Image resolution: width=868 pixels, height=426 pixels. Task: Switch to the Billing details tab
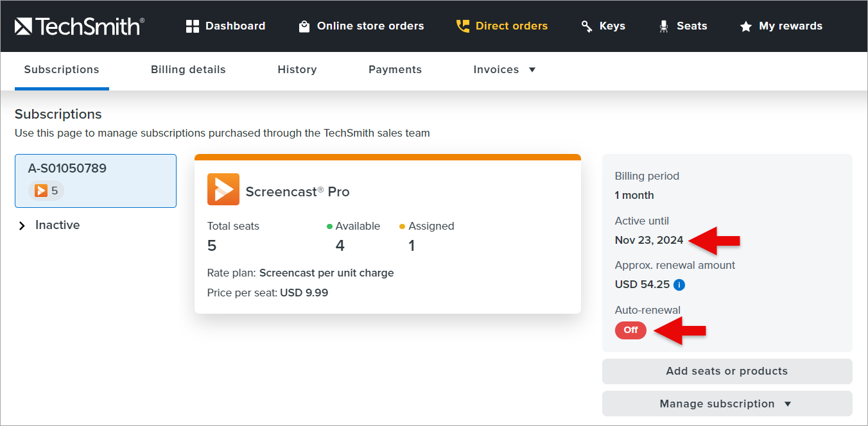point(188,70)
